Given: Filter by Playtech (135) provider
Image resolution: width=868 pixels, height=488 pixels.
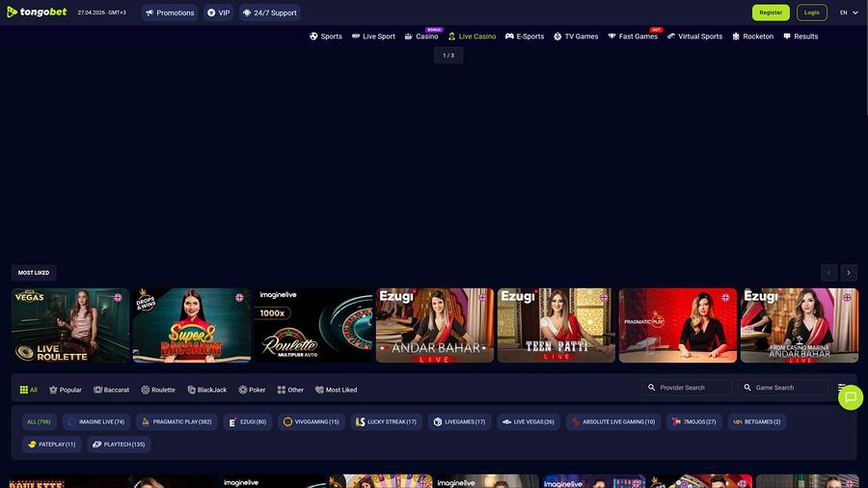Looking at the screenshot, I should click(119, 445).
